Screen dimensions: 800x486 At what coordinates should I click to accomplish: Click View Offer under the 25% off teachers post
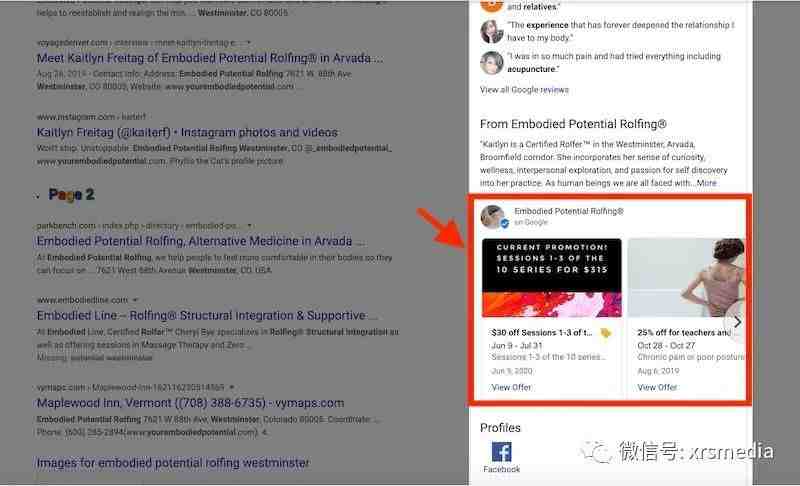click(x=657, y=387)
